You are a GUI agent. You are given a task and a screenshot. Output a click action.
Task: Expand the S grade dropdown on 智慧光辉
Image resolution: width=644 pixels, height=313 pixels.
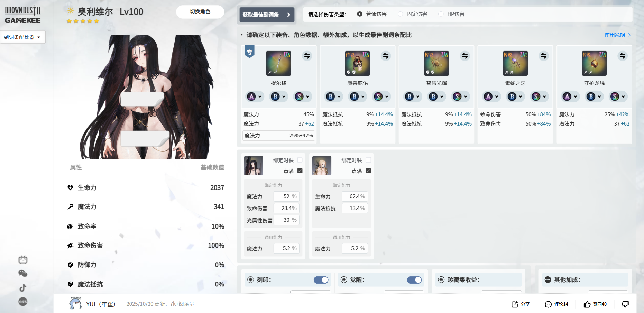pos(460,96)
